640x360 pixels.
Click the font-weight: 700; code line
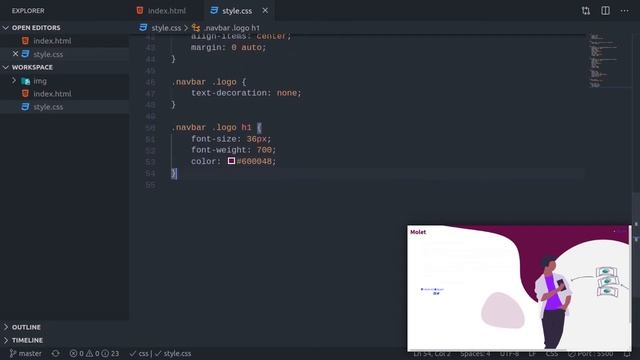tap(233, 150)
